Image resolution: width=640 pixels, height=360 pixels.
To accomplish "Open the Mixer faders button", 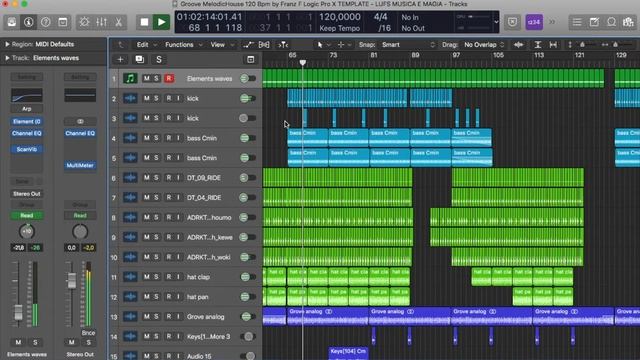I will coord(101,22).
